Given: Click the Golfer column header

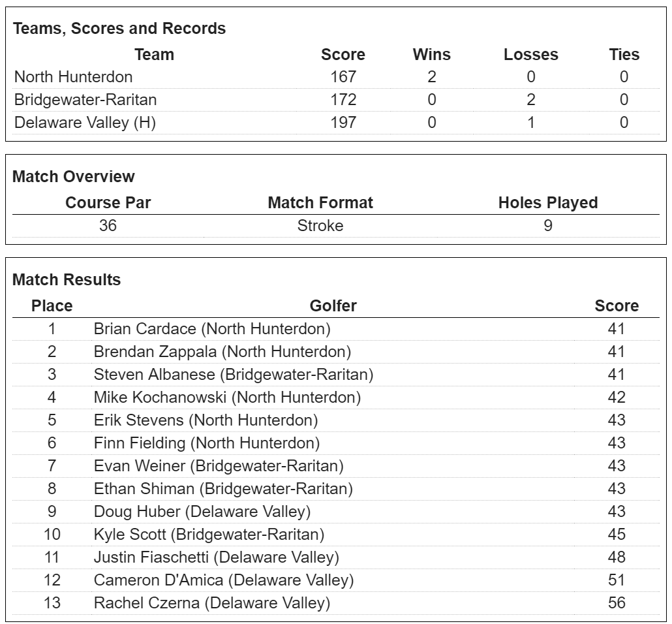Looking at the screenshot, I should tap(333, 305).
